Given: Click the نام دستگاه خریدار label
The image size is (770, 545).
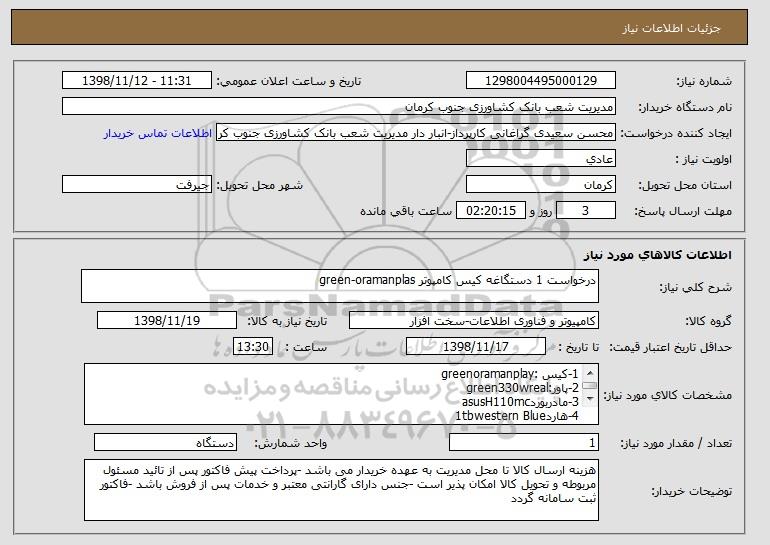Looking at the screenshot, I should tap(685, 107).
